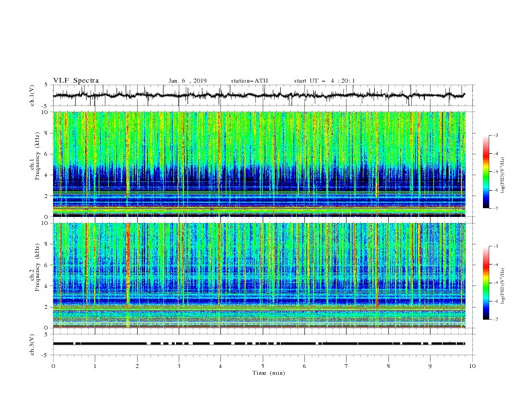Click time axis tick label "7"
Screen dimensions: 532x411
[x=347, y=366]
